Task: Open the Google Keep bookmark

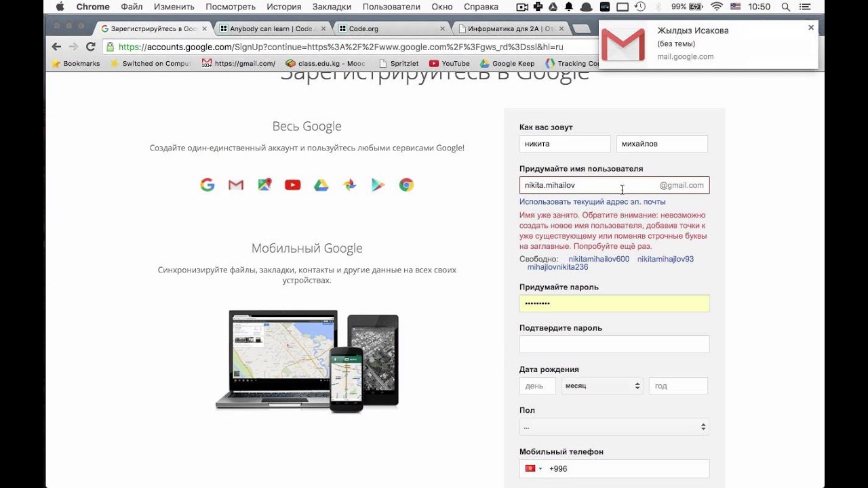Action: click(507, 64)
